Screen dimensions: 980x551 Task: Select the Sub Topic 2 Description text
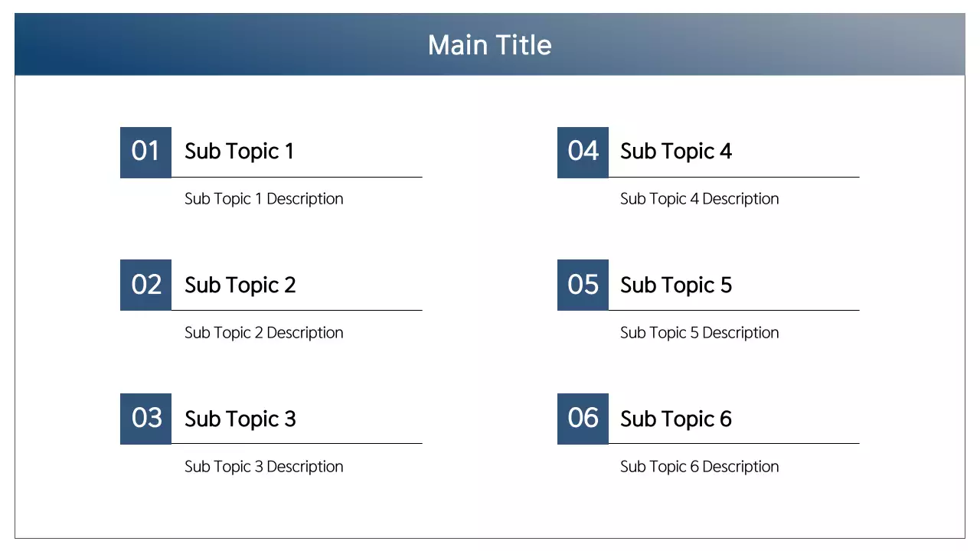(x=263, y=333)
